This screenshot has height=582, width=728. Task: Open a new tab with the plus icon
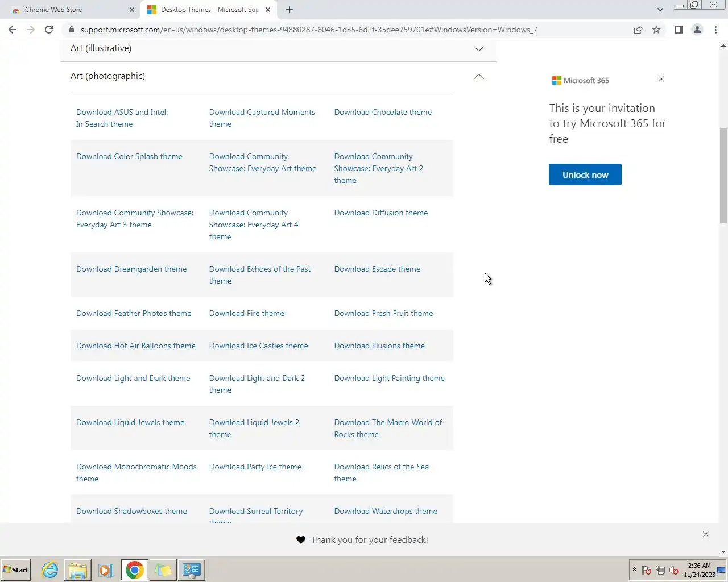289,10
